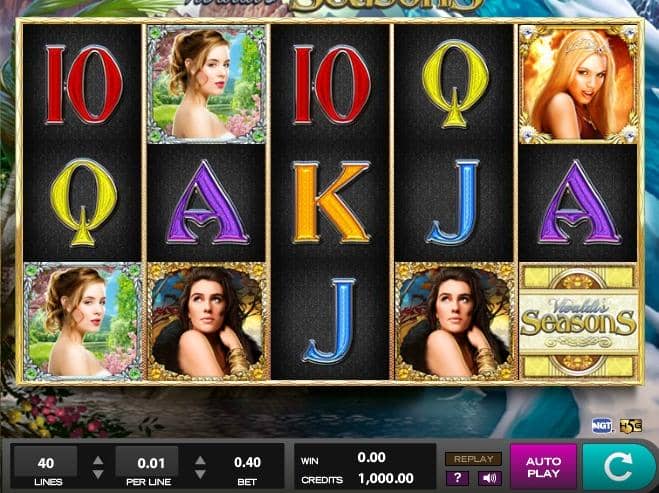Start Auto Play mode

click(x=543, y=467)
